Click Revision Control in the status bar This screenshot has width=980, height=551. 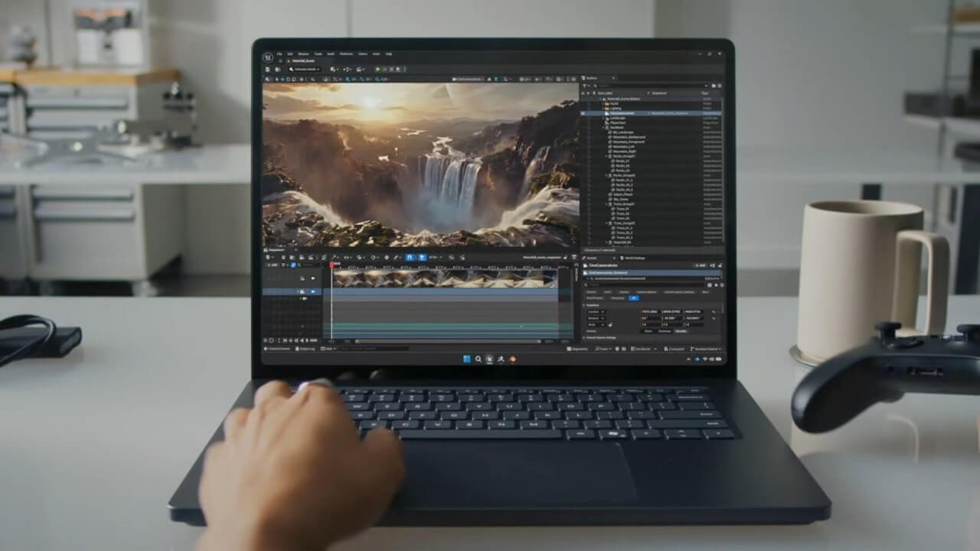705,349
